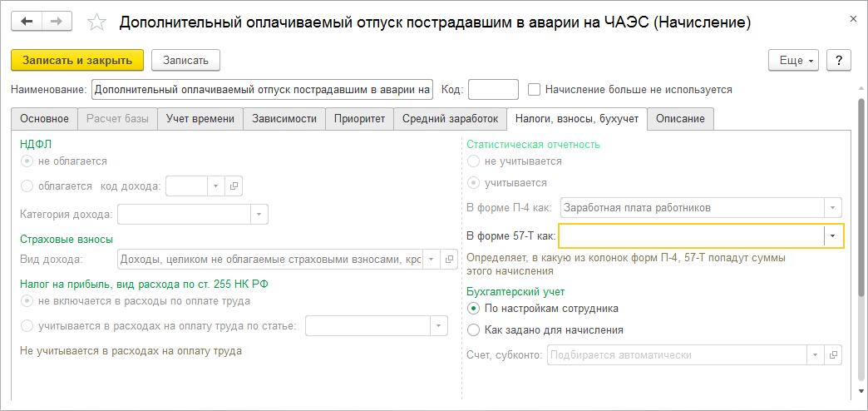Open the Вид дохода selection dialog icon
This screenshot has height=411, width=868.
[x=449, y=260]
